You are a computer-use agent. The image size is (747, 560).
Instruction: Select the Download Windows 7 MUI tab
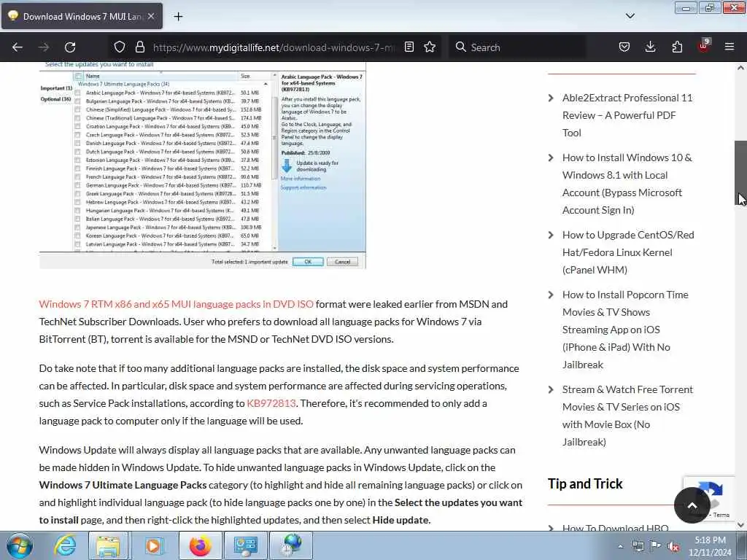click(x=82, y=16)
